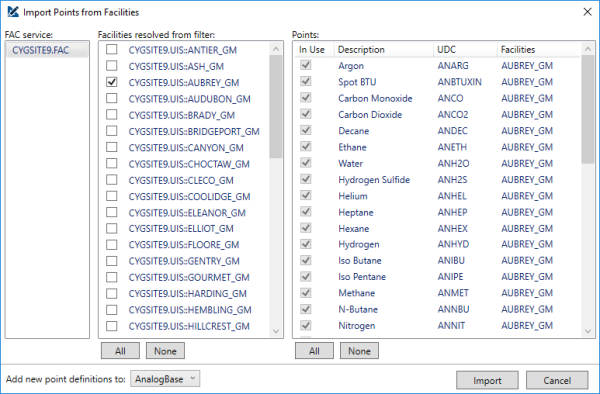This screenshot has width=600, height=394.
Task: Sort by the Facilities column header
Action: point(539,50)
